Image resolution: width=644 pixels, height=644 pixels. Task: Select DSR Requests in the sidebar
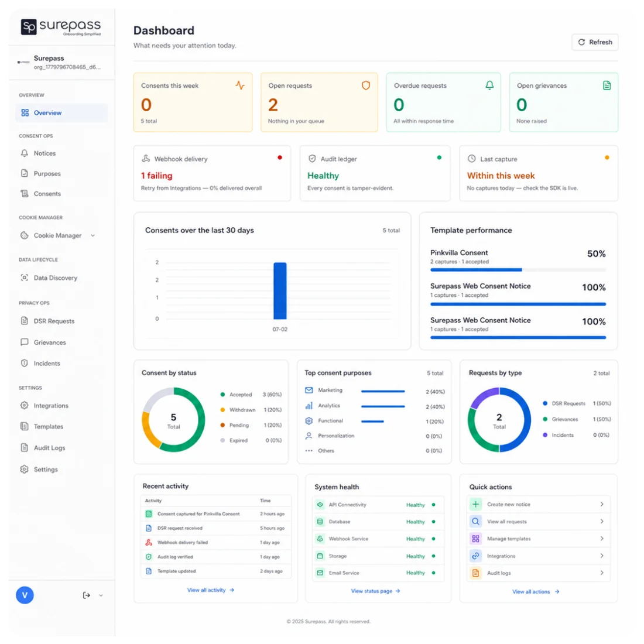point(61,321)
